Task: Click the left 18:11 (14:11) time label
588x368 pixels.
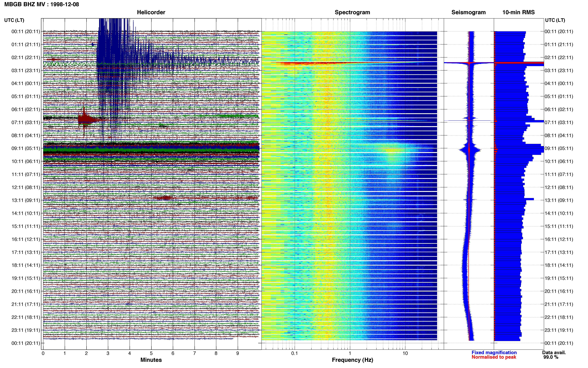Action: 26,265
